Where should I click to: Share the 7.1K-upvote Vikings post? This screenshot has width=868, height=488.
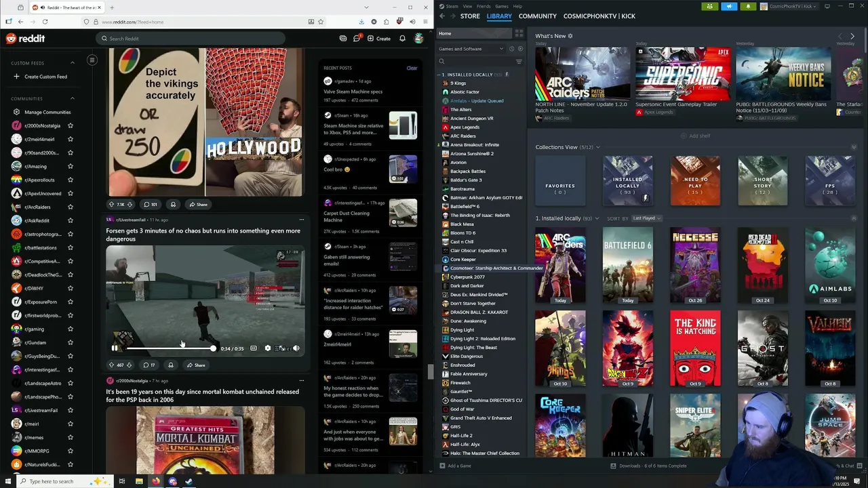click(x=198, y=205)
